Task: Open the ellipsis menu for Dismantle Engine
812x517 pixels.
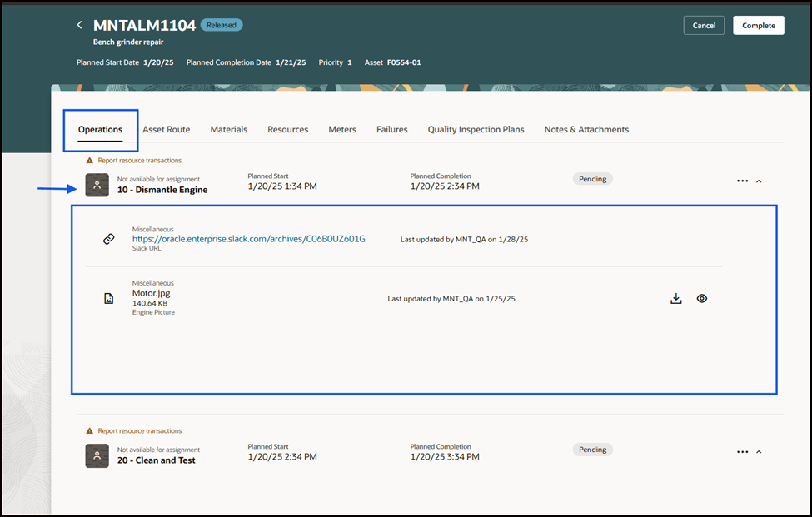Action: click(x=742, y=181)
